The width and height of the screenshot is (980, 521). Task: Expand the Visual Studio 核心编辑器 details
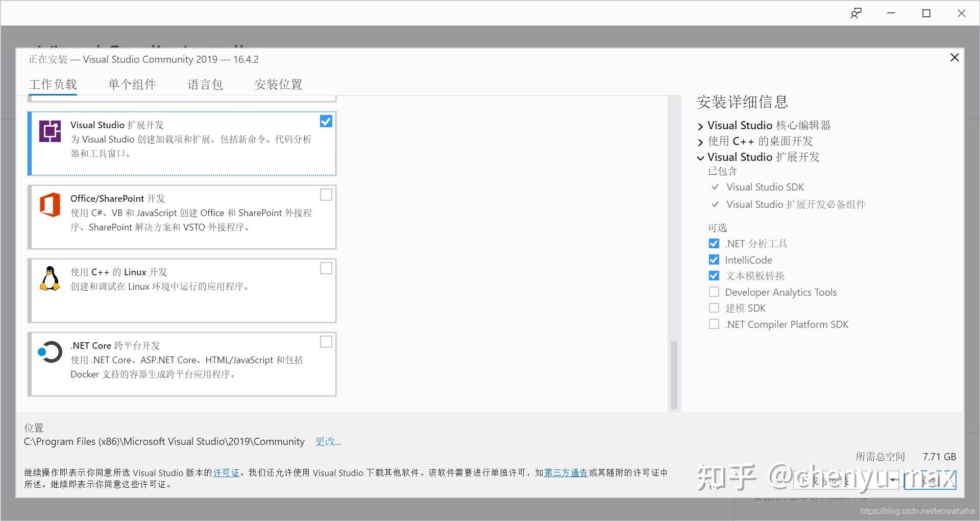(x=701, y=126)
